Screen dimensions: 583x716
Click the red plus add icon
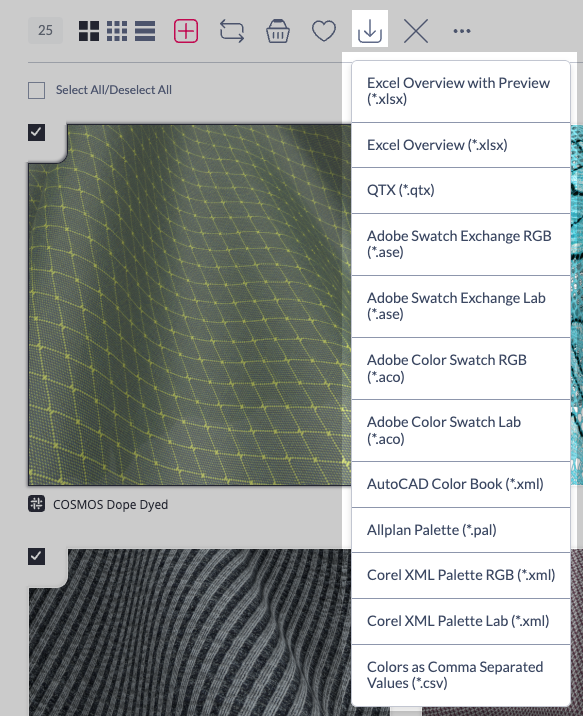pyautogui.click(x=186, y=31)
